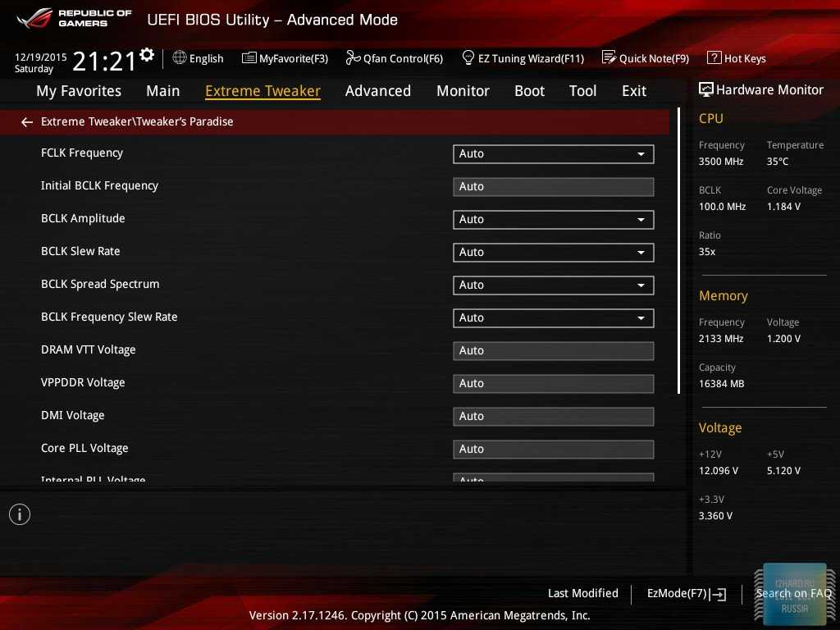840x630 pixels.
Task: Open MyFavorite(F3) from the top toolbar
Action: [x=249, y=58]
